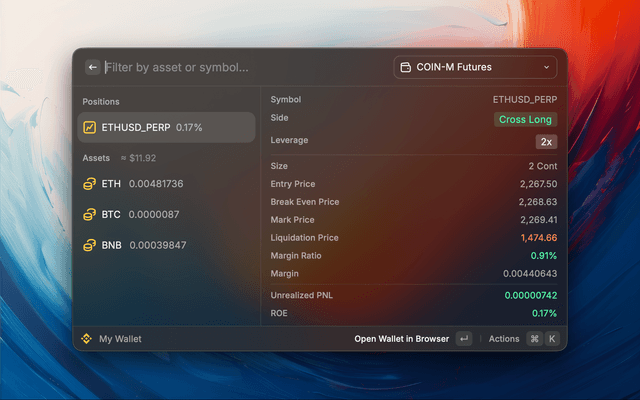640x400 pixels.
Task: Click the green Cross Long side tag
Action: (526, 119)
